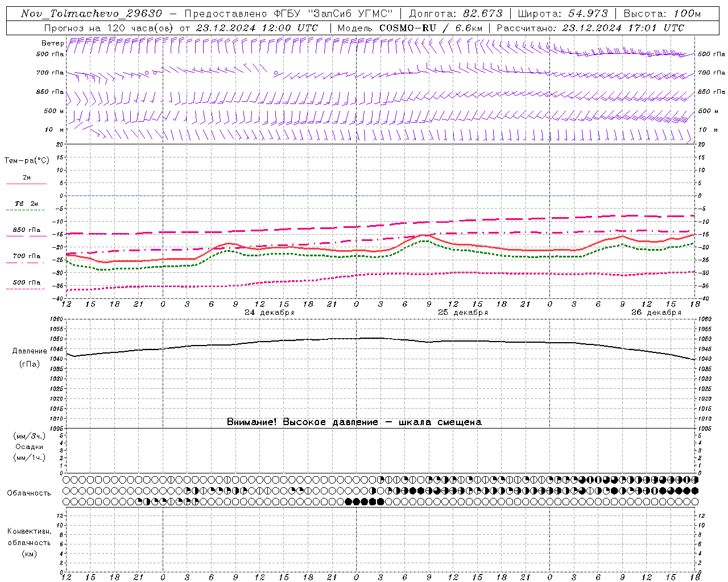Click the '500 м' wind level label on left
The image size is (728, 582).
pyautogui.click(x=53, y=111)
